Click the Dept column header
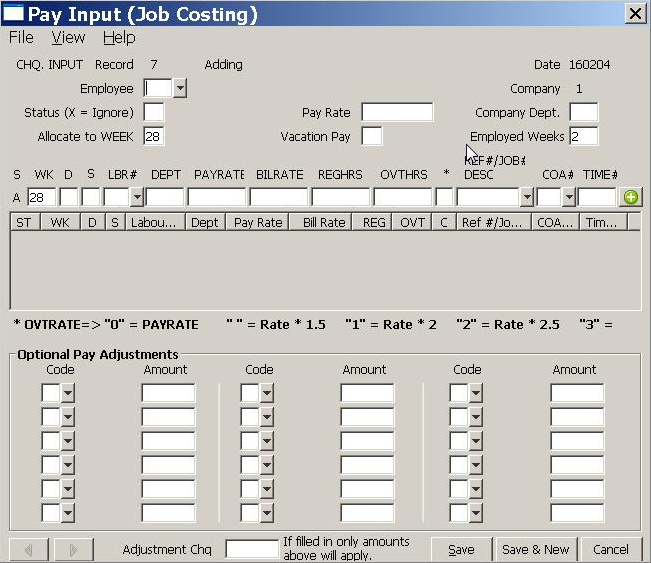Viewport: 651px width, 563px height. [205, 223]
